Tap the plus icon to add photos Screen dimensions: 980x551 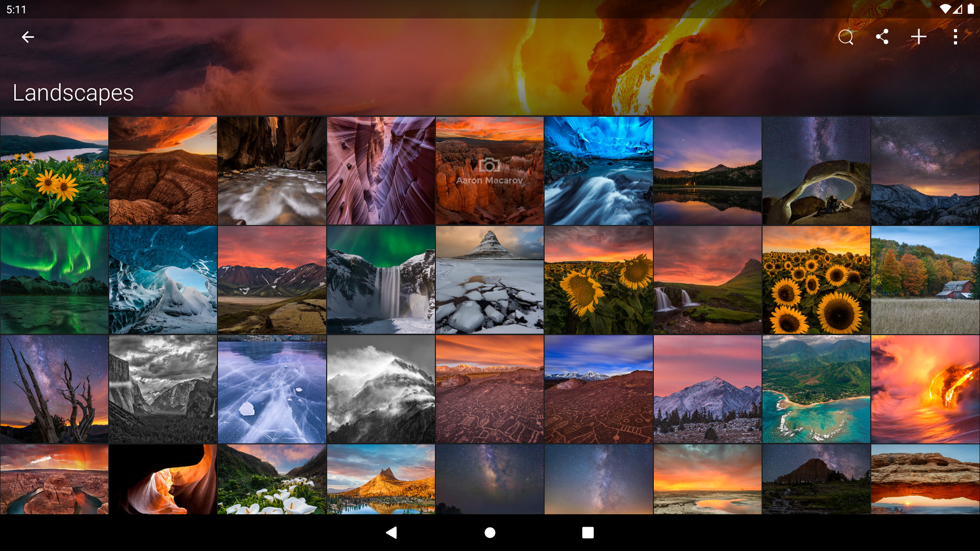pos(919,37)
